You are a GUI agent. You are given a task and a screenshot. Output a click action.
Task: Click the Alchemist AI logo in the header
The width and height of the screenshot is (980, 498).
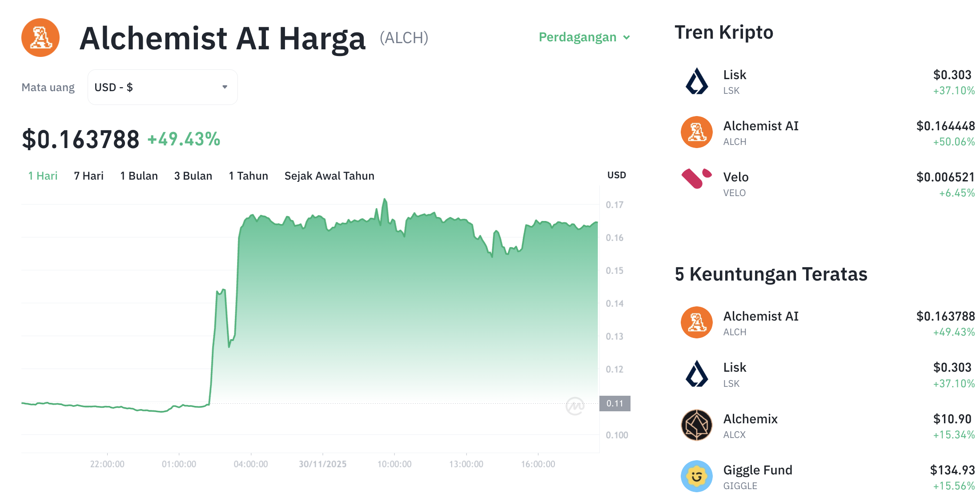click(x=40, y=38)
